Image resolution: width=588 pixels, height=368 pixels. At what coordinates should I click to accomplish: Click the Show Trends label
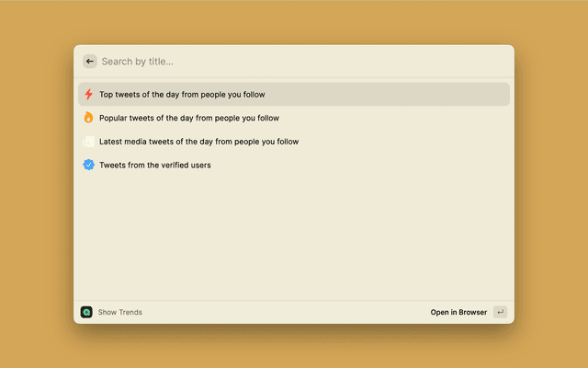120,312
